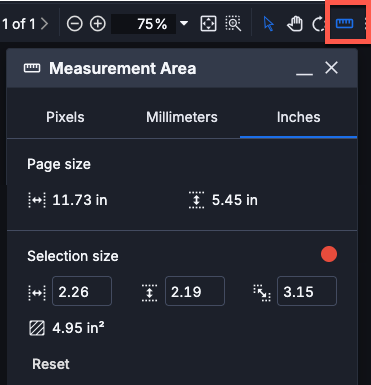Reset the selection size
The image size is (371, 385).
click(51, 364)
